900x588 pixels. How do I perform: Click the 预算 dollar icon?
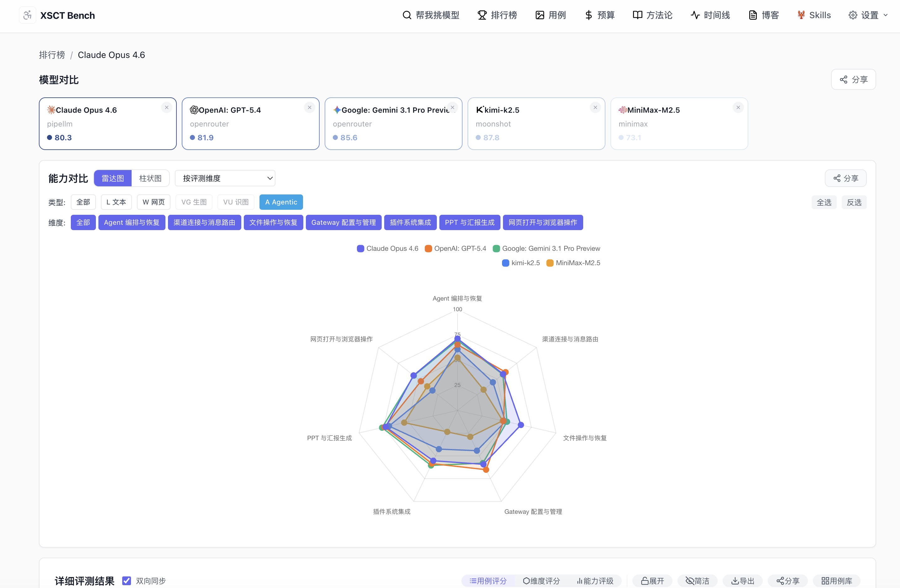click(x=589, y=15)
